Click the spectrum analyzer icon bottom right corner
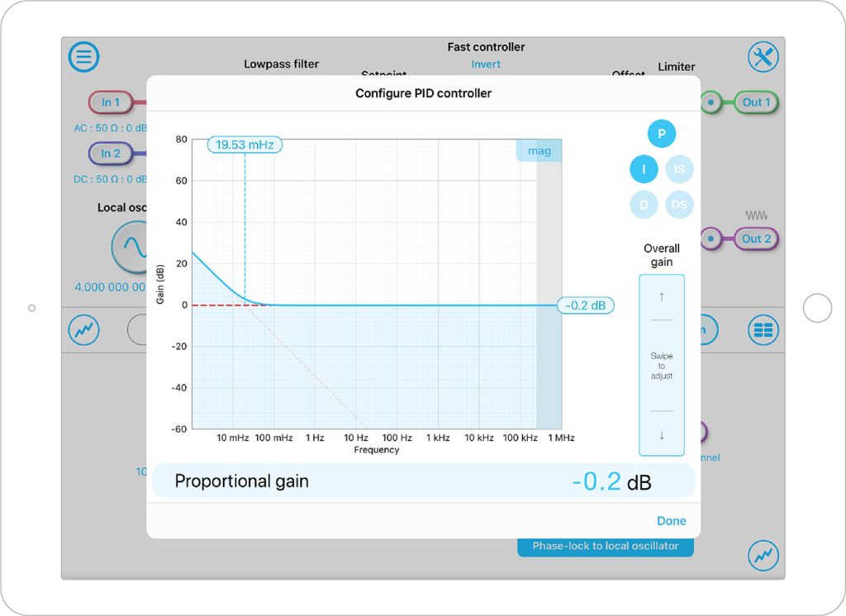 point(763,556)
